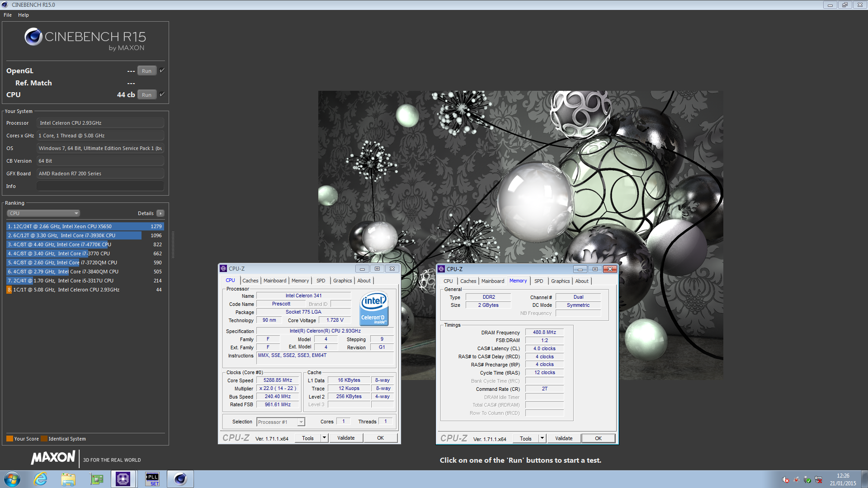Viewport: 868px width, 488px height.
Task: Switch to CPU-Z in the taskbar
Action: tap(123, 479)
